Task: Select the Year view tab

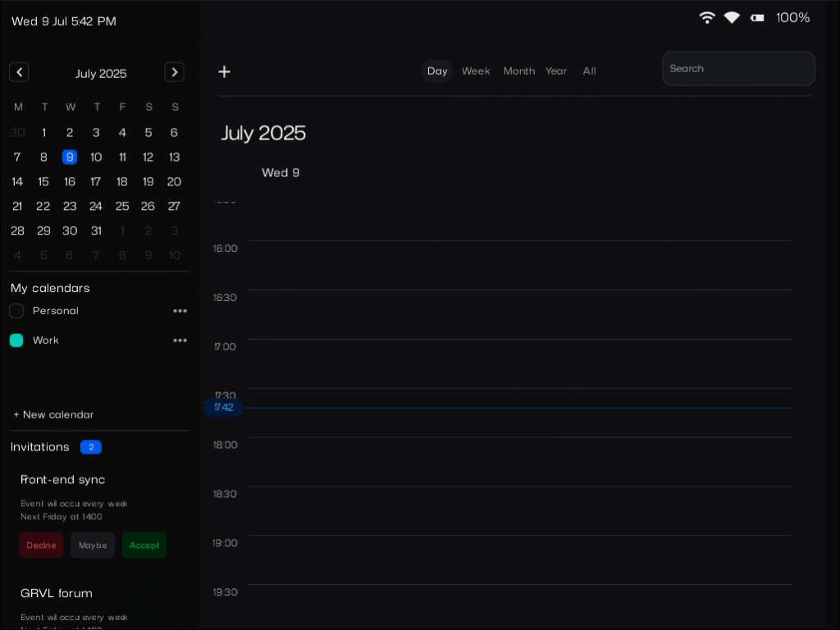Action: (556, 71)
